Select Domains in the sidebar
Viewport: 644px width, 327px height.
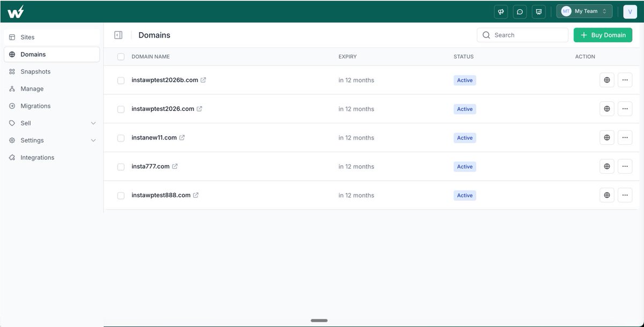(52, 54)
